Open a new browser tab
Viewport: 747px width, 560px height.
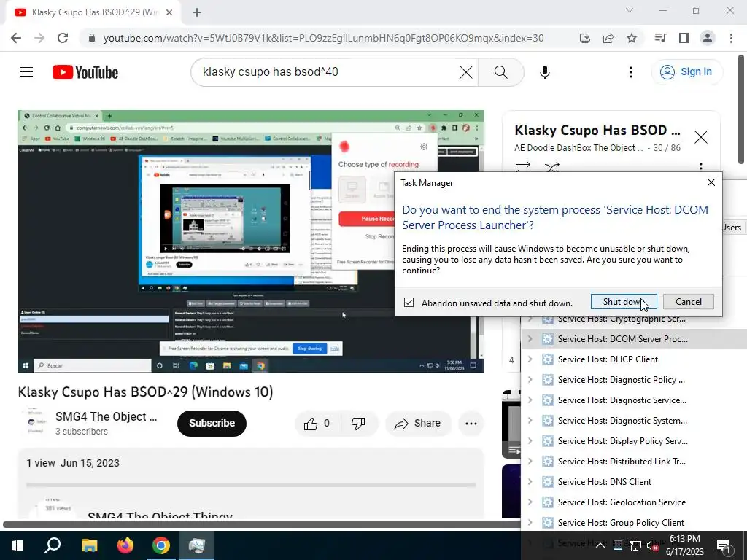click(197, 12)
